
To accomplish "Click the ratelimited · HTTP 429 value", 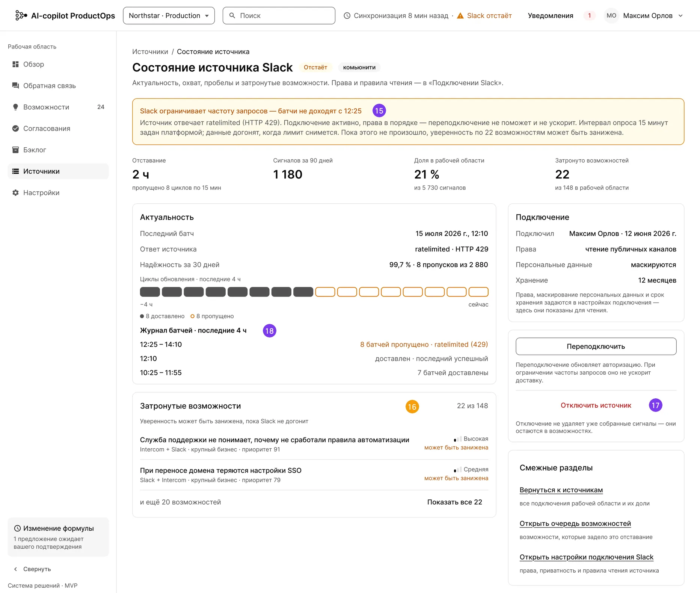I will 451,249.
